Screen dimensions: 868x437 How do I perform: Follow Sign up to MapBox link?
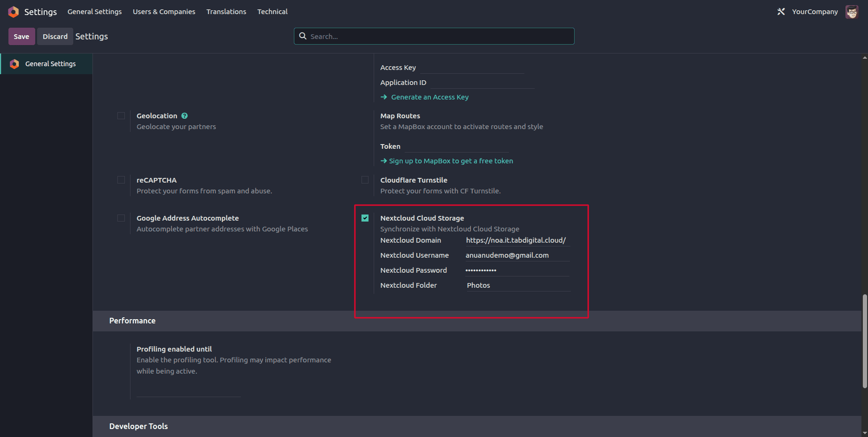coord(451,161)
